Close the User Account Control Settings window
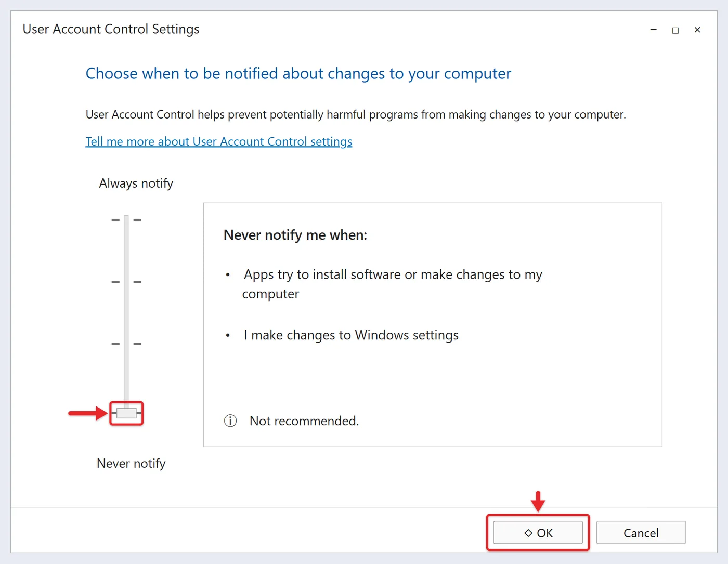 (697, 30)
